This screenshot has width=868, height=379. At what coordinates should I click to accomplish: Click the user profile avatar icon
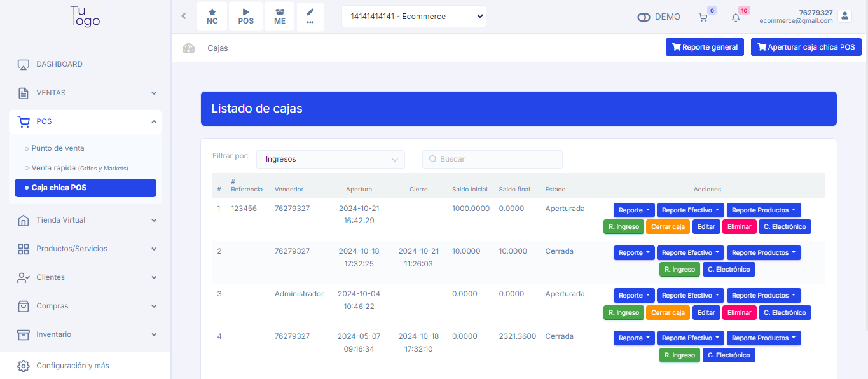coord(844,17)
